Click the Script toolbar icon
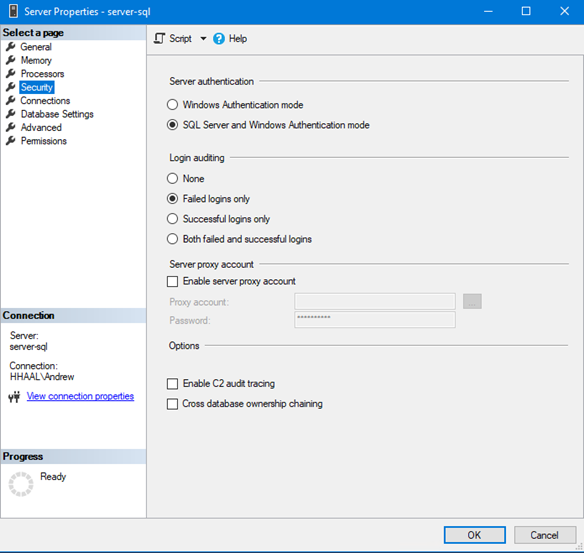Screen dimensions: 584x553 (x=159, y=39)
